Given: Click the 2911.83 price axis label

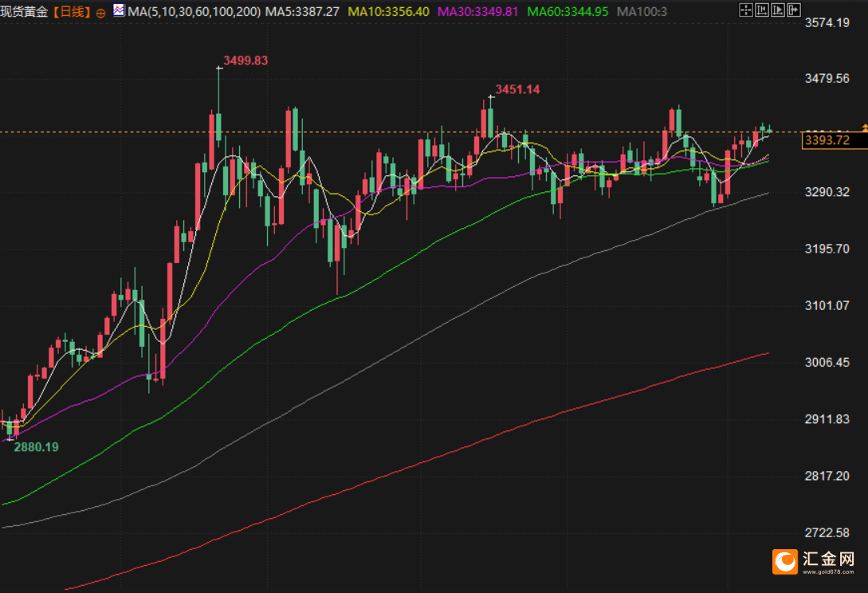Looking at the screenshot, I should tap(827, 419).
